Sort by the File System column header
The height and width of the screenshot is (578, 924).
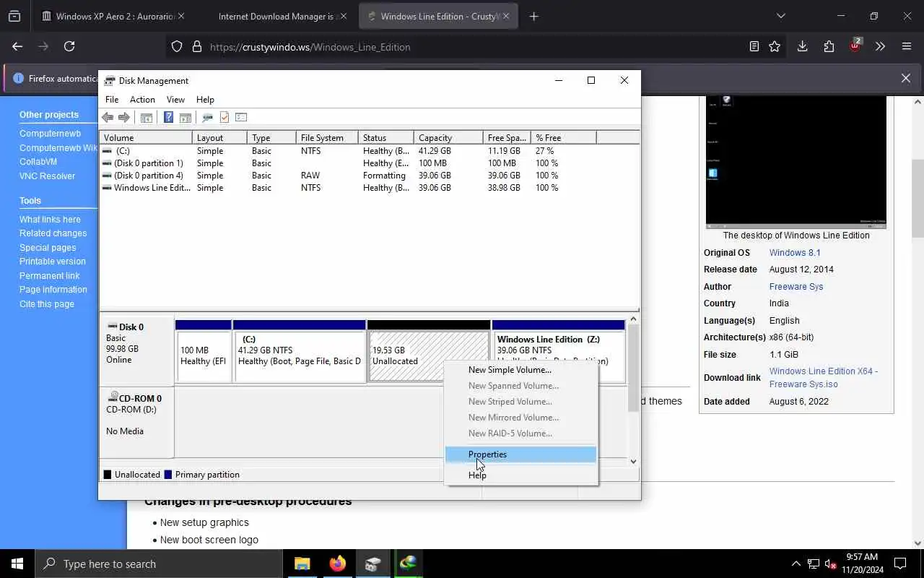click(x=327, y=137)
